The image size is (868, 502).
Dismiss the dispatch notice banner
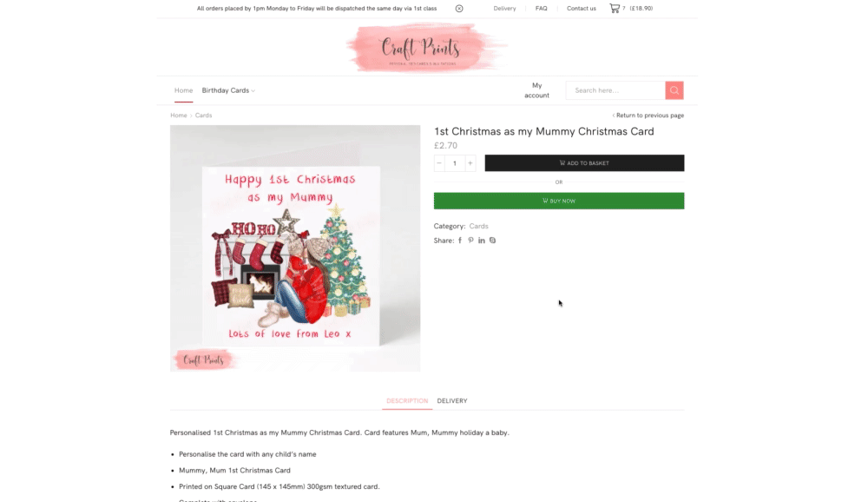coord(459,9)
